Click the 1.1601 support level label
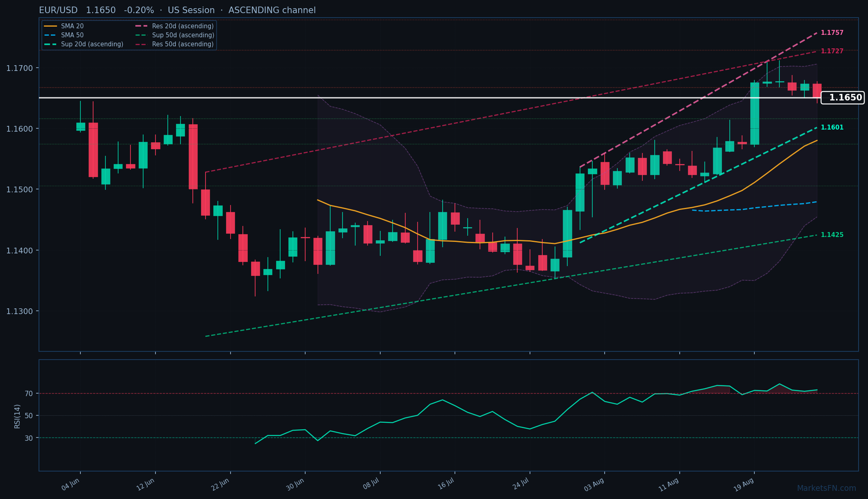 (x=832, y=128)
